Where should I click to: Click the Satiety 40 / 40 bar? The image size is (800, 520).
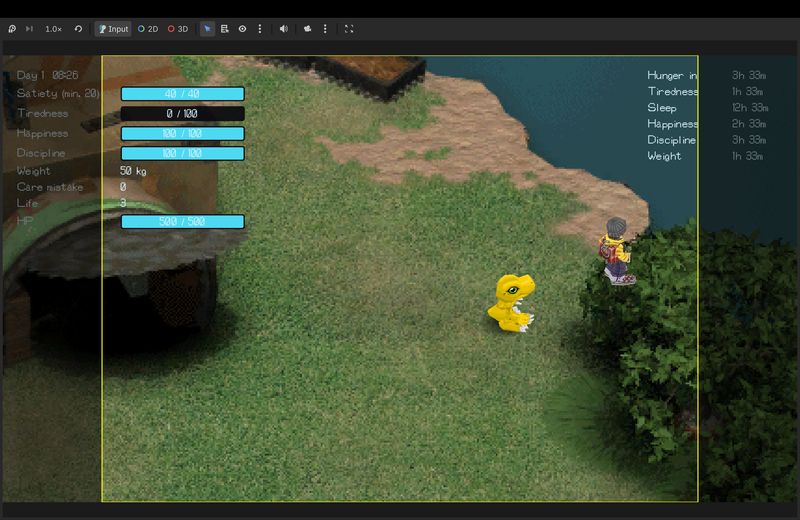[183, 94]
